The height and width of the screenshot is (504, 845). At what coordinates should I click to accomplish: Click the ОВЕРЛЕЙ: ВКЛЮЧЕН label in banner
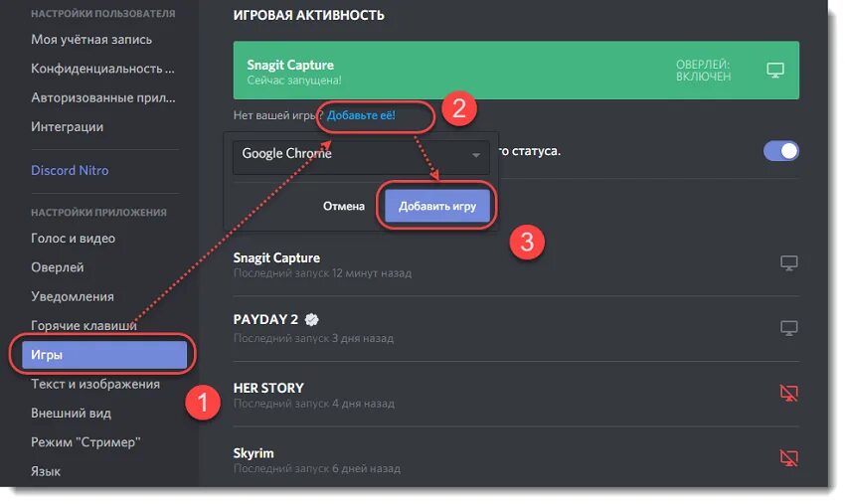click(x=703, y=71)
